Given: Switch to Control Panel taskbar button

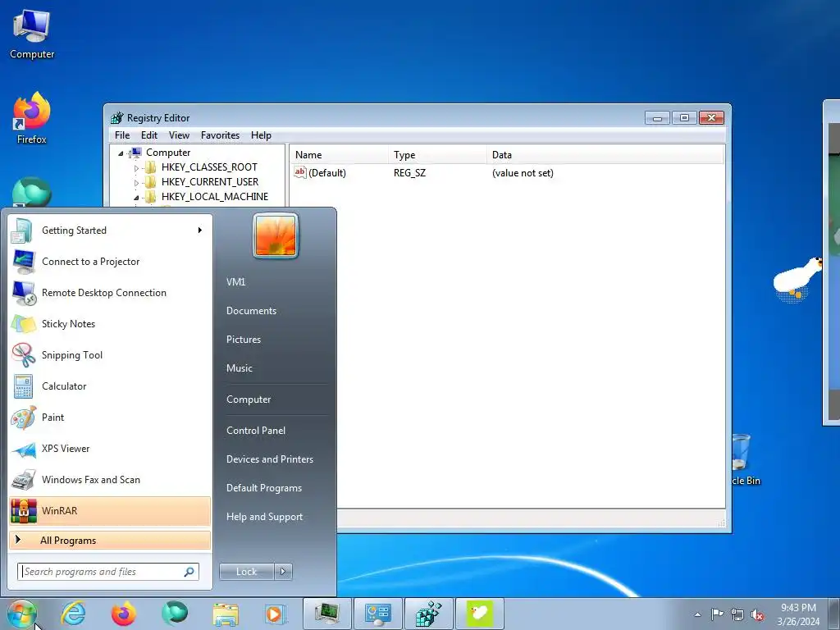Looking at the screenshot, I should click(x=377, y=614).
